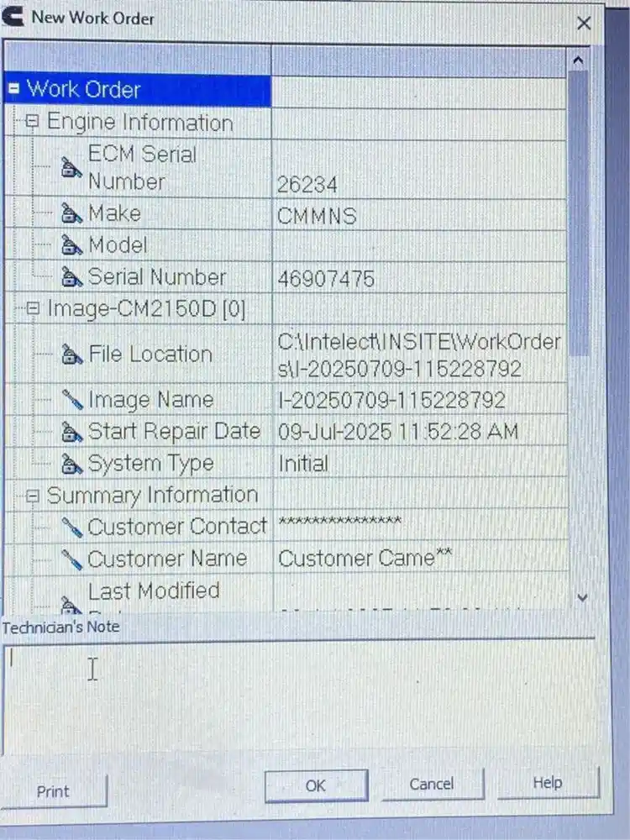630x840 pixels.
Task: Collapse the Engine Information section
Action: [32, 122]
